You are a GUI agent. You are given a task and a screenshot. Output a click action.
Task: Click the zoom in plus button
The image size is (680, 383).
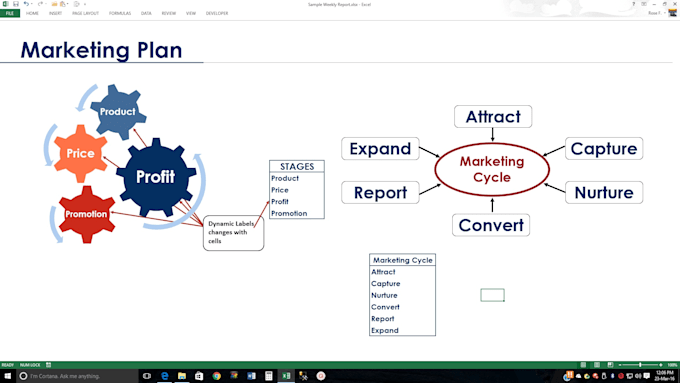[660, 365]
